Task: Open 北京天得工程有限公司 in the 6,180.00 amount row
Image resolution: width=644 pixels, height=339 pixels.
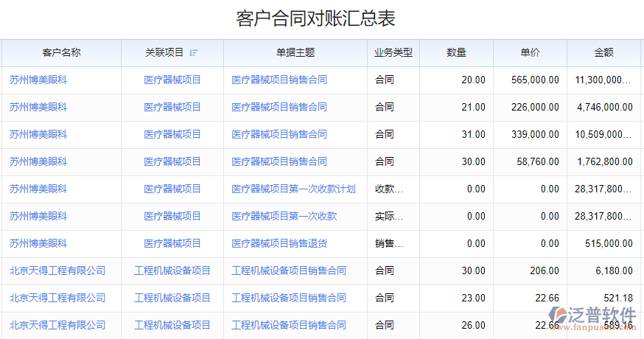Action: pos(57,270)
